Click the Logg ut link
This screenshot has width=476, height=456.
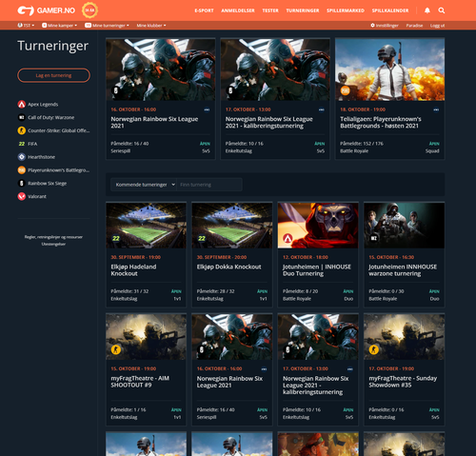point(437,26)
